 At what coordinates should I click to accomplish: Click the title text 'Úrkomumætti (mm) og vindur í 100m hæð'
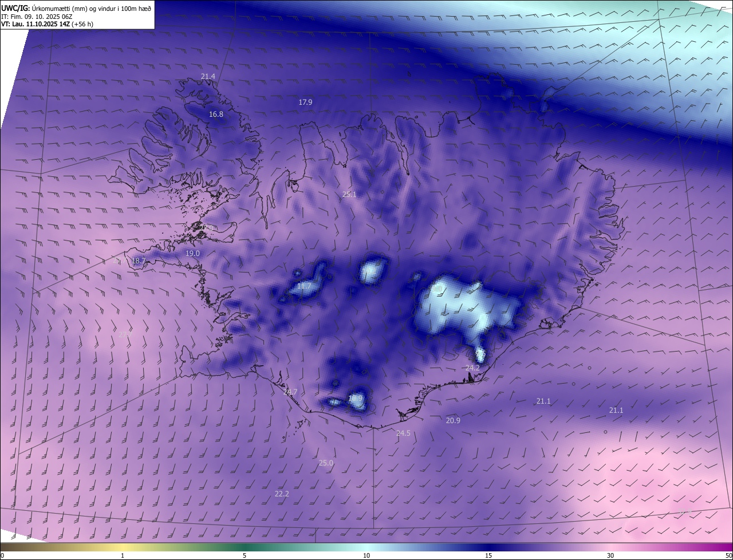click(x=92, y=7)
